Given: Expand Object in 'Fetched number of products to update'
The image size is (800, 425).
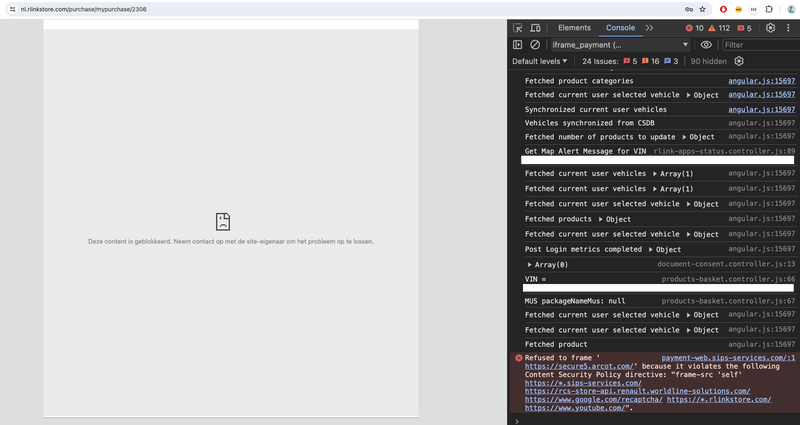Looking at the screenshot, I should coord(699,137).
